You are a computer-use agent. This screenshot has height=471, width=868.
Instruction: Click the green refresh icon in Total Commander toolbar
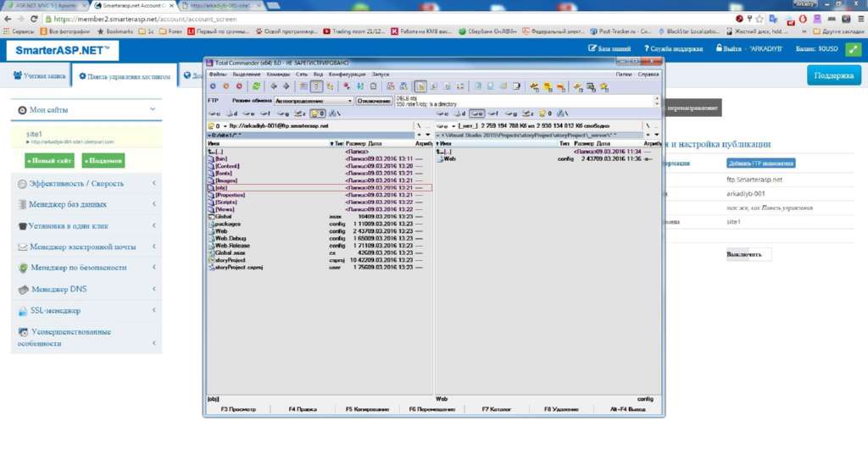coord(256,87)
